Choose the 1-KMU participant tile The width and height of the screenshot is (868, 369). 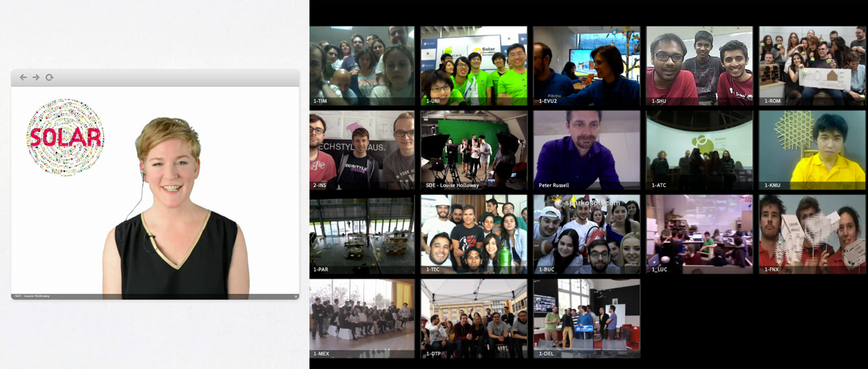(812, 150)
